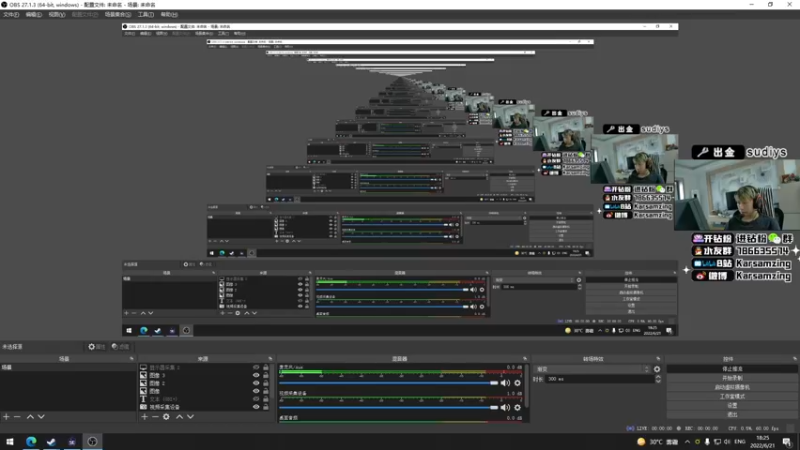This screenshot has height=450, width=800.
Task: Move the selected source up in the list
Action: [x=179, y=417]
